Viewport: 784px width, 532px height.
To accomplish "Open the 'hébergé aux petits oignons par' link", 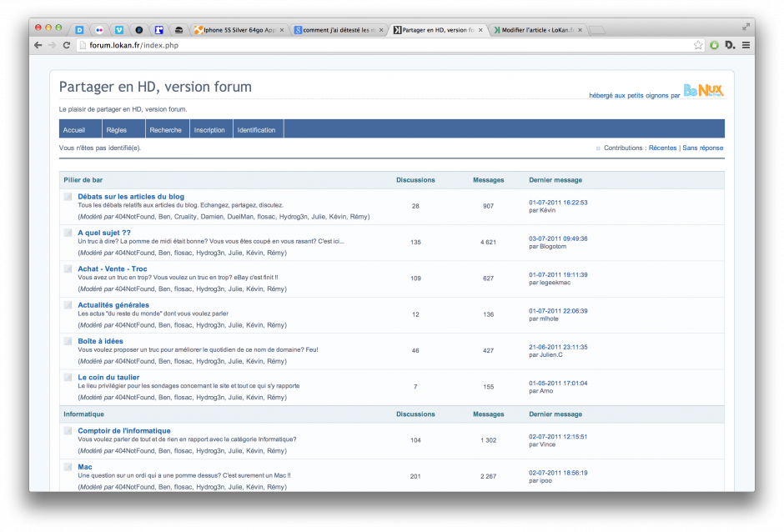I will coord(634,96).
